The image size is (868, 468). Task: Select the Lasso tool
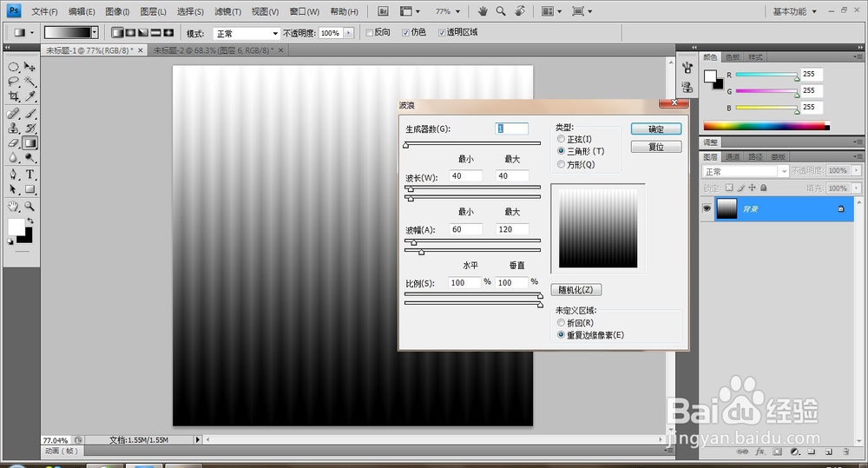coord(14,82)
